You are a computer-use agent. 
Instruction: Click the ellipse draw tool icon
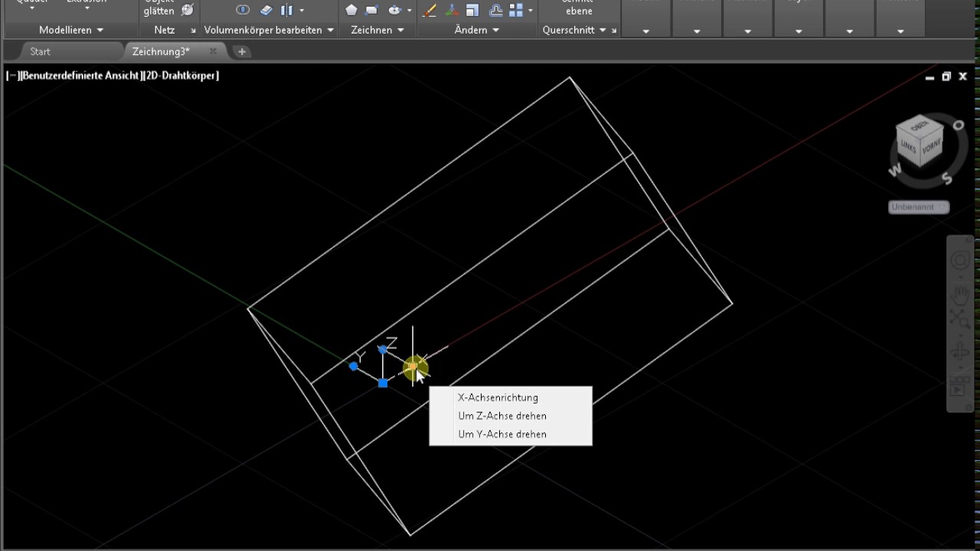[394, 10]
